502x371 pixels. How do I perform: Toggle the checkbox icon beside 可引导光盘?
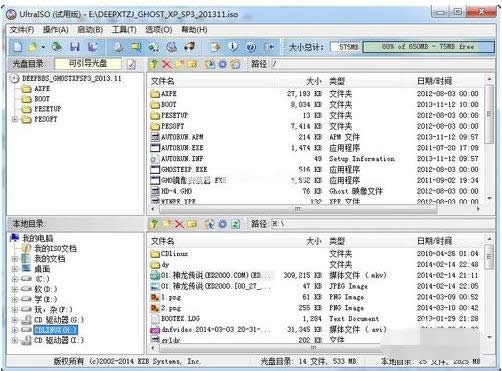(x=131, y=64)
